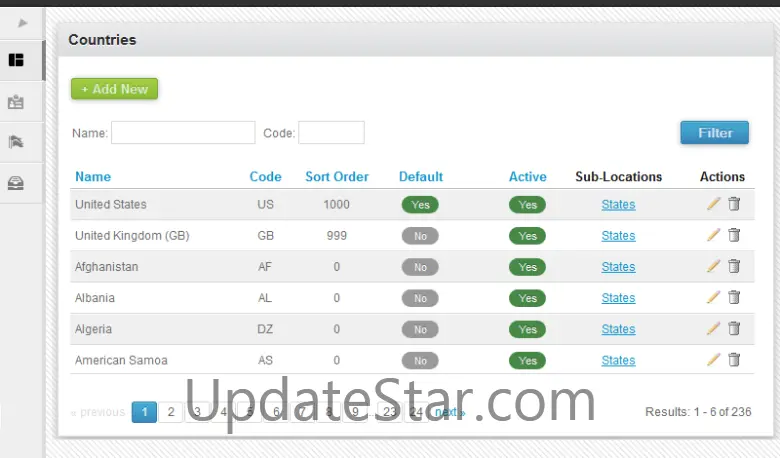Toggle Albania Active Yes badge
Viewport: 780px width, 458px height.
tap(527, 298)
